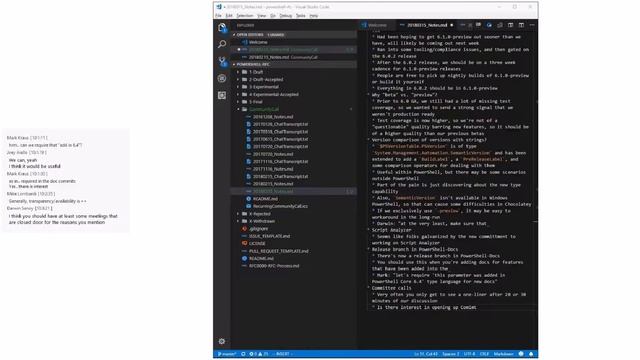Click the 'Script Analyzer' heading in the editor
Screen dimensions: 640x360
point(391,230)
